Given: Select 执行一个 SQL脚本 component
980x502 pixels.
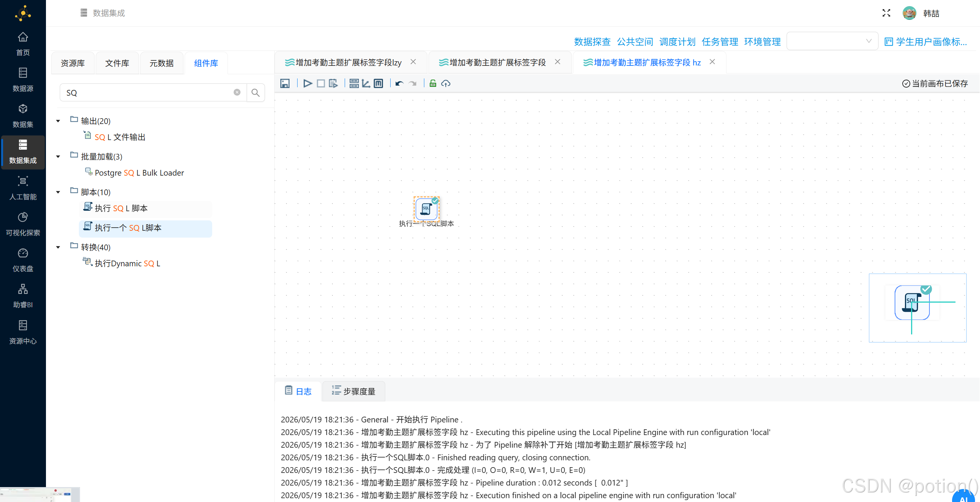Looking at the screenshot, I should point(146,228).
